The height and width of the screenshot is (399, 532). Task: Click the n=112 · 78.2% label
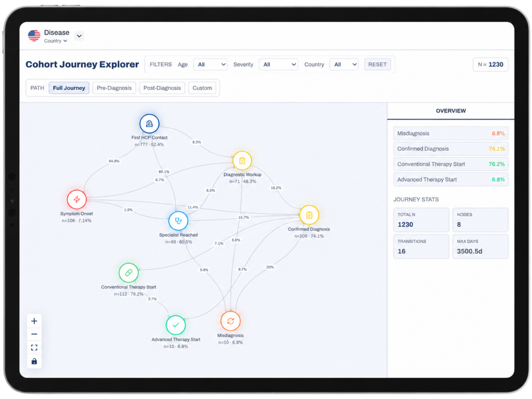(x=129, y=294)
